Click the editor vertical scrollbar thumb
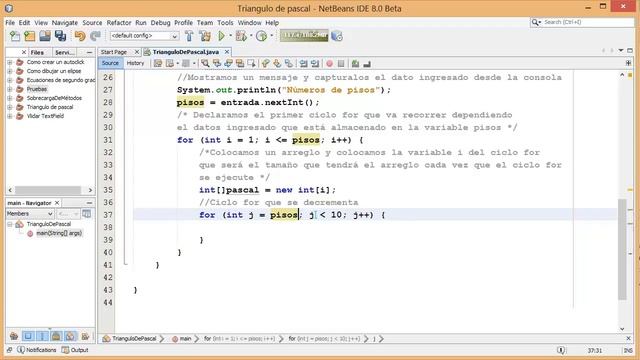Screen dimensions: 640x360 click(622, 249)
